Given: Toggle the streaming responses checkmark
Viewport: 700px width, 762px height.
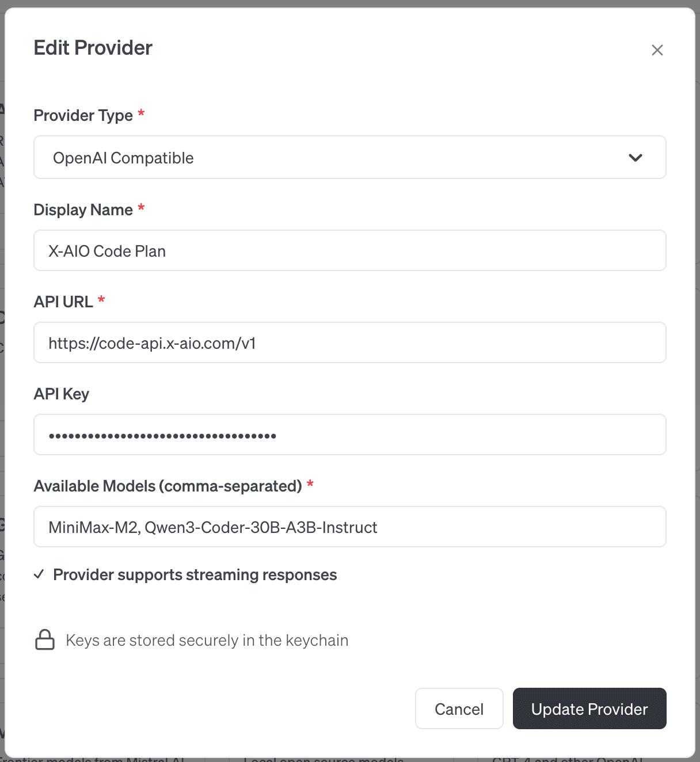Looking at the screenshot, I should click(x=39, y=574).
